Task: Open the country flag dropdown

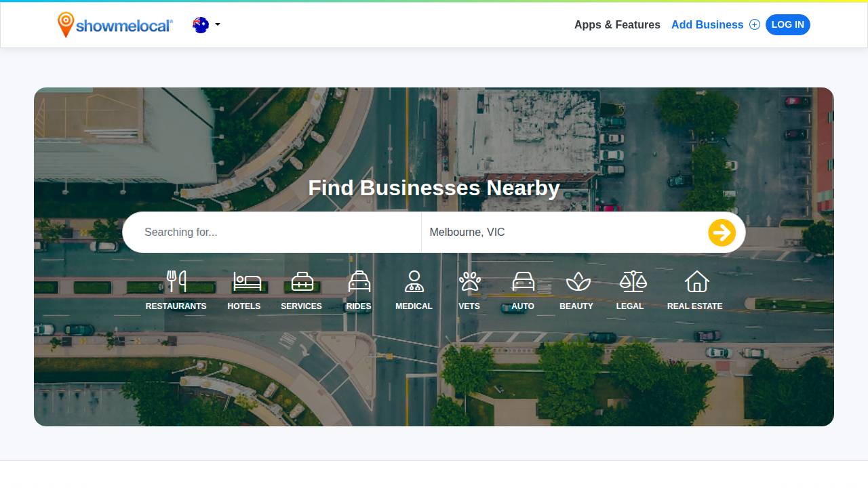Action: point(201,25)
